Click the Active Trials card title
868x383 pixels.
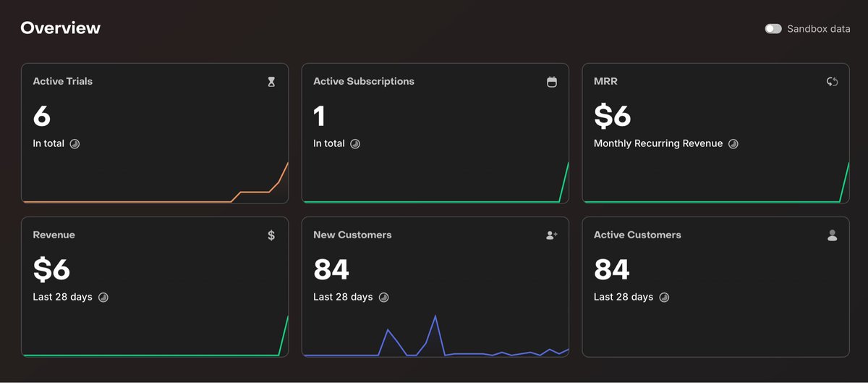pos(63,82)
